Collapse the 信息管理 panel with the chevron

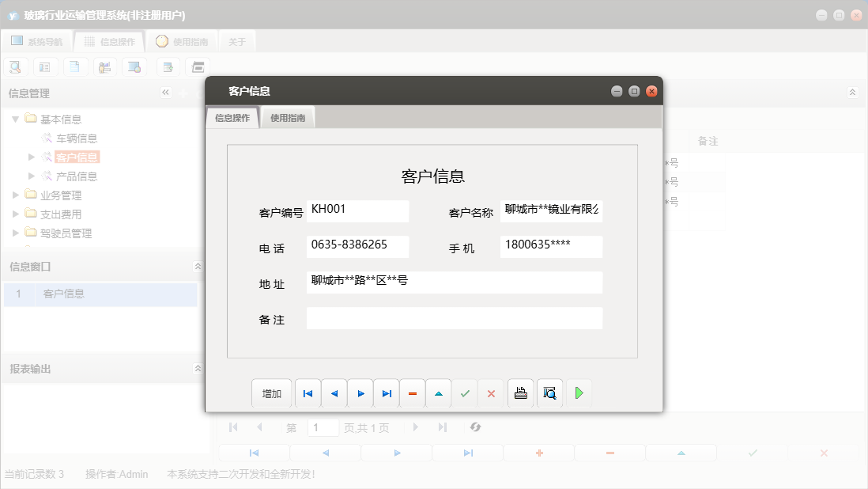[165, 92]
